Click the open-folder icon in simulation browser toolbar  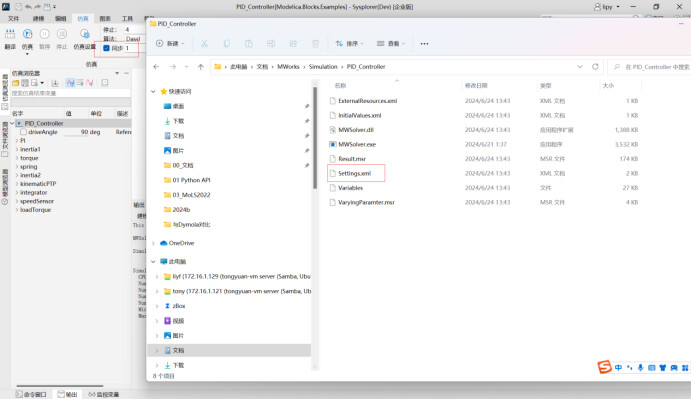click(x=15, y=83)
